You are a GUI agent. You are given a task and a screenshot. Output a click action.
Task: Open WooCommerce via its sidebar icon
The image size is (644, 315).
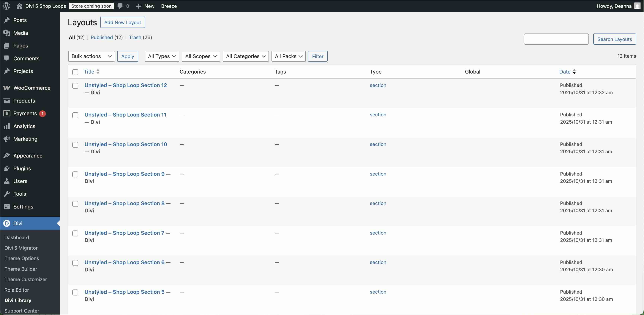(7, 88)
